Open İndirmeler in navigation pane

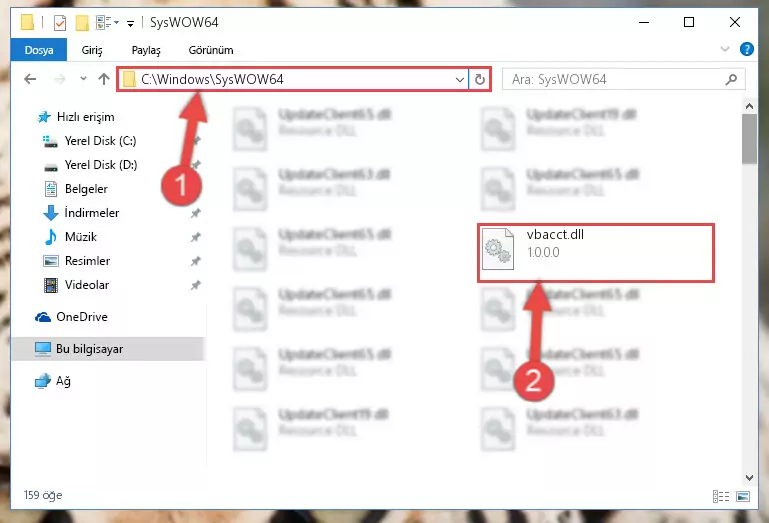pos(92,213)
